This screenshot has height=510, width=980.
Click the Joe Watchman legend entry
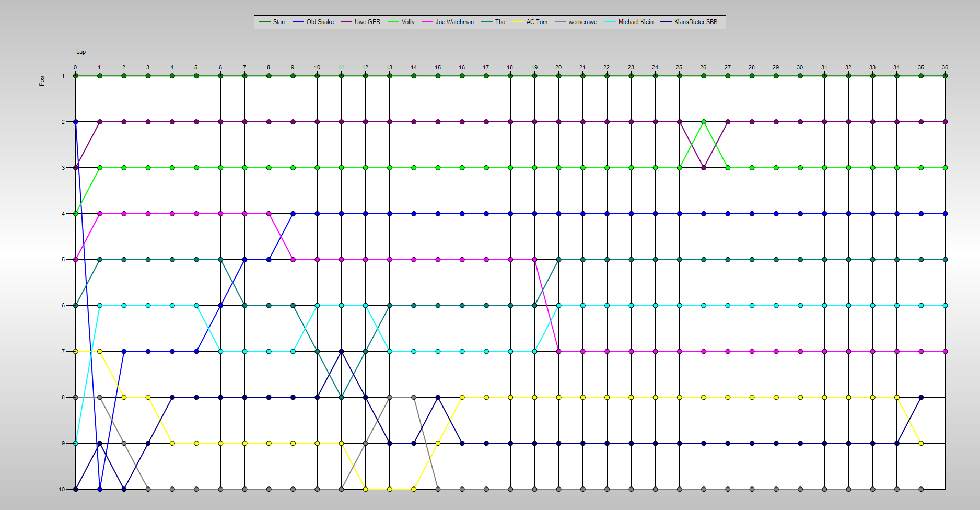click(448, 22)
